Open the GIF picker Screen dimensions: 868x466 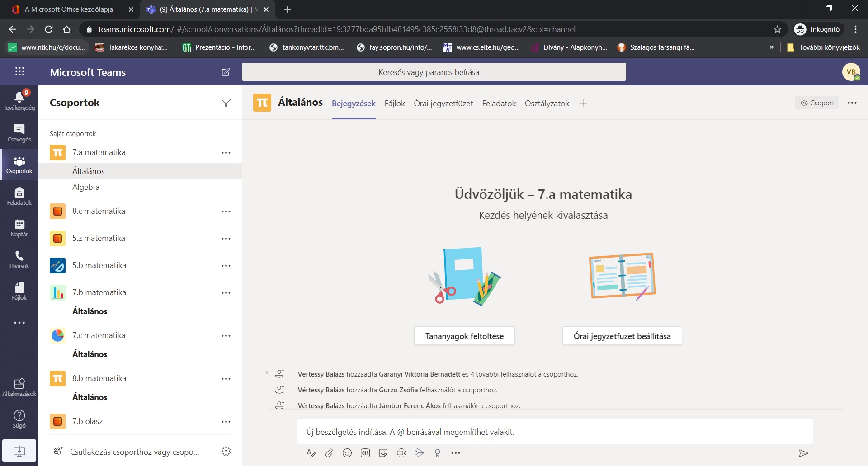pyautogui.click(x=365, y=453)
